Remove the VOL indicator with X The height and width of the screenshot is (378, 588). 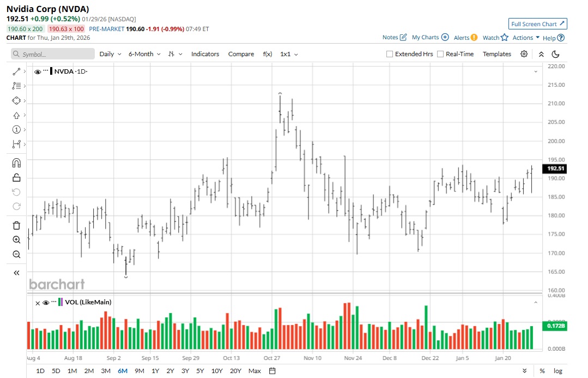(x=38, y=303)
